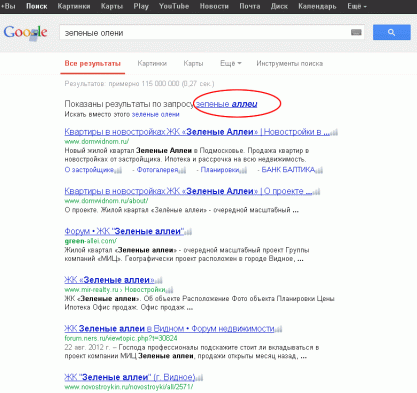Click rating bars icon beside Форум ЖК result

click(x=188, y=232)
